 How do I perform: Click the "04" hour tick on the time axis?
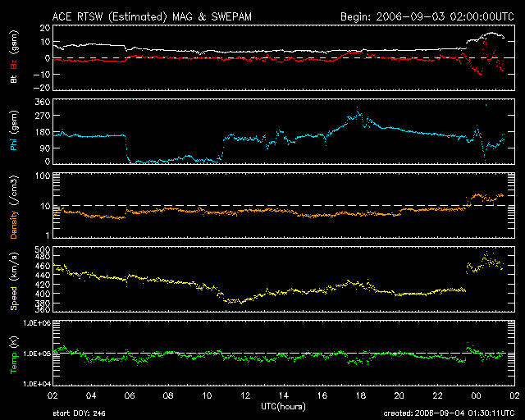pyautogui.click(x=91, y=395)
